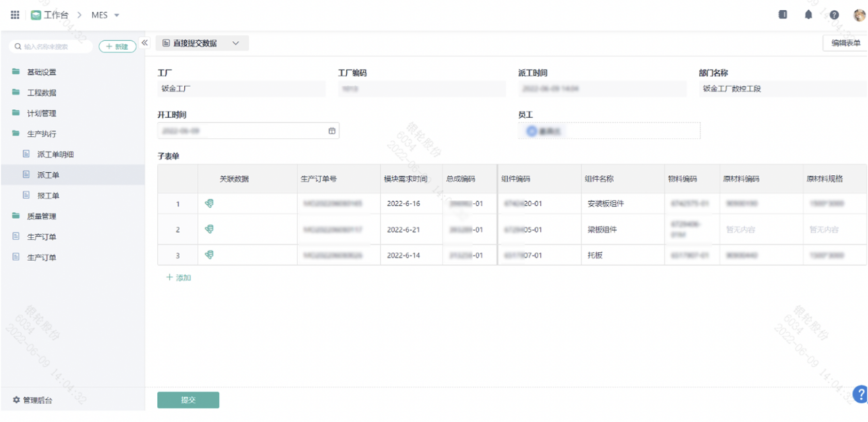Screen dimensions: 868x422
Task: Click the 生产订单号 column header
Action: (339, 179)
